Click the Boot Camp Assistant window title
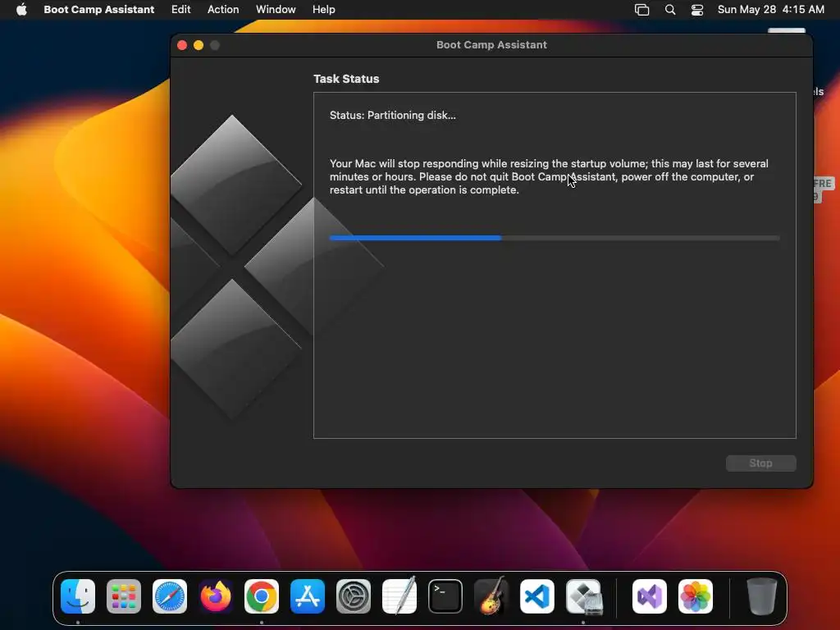Viewport: 840px width, 630px height. [492, 45]
